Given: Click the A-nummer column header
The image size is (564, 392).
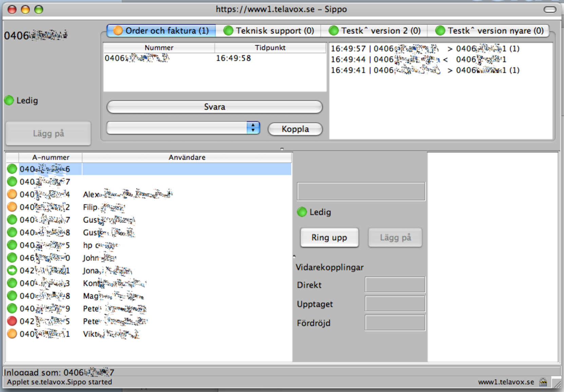Looking at the screenshot, I should click(x=51, y=157).
